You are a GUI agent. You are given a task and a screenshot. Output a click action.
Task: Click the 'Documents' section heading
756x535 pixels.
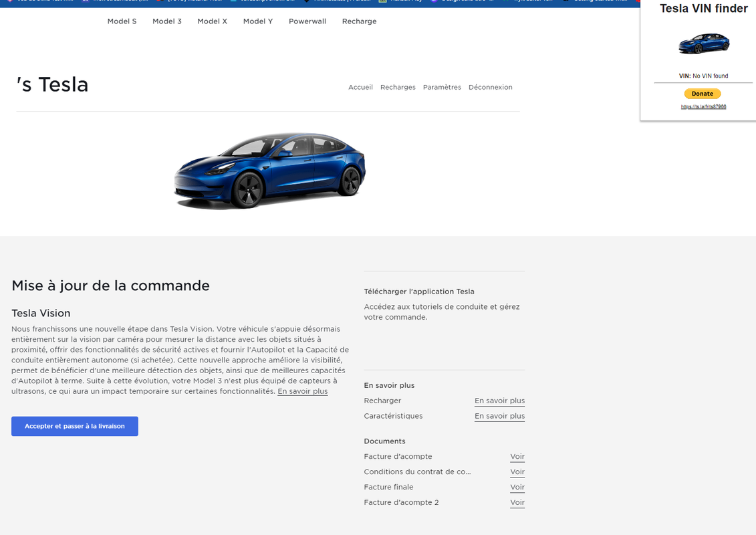pos(384,441)
